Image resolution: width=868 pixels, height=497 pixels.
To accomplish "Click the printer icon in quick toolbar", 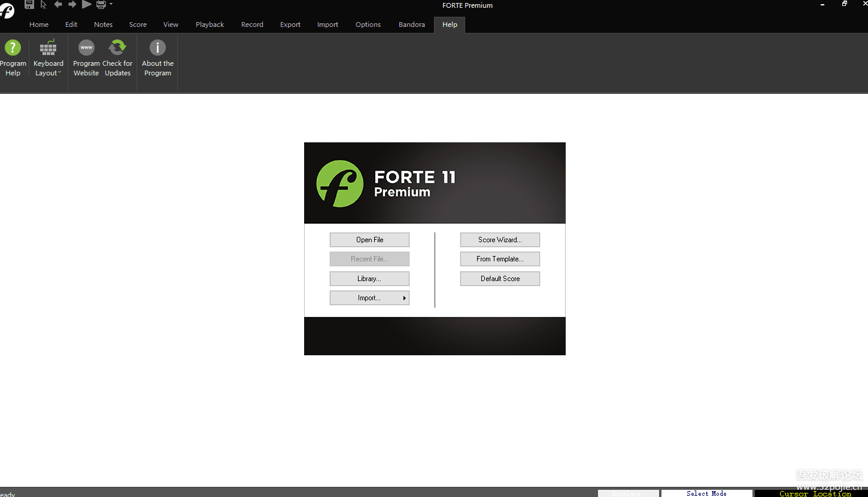I will 101,4.
